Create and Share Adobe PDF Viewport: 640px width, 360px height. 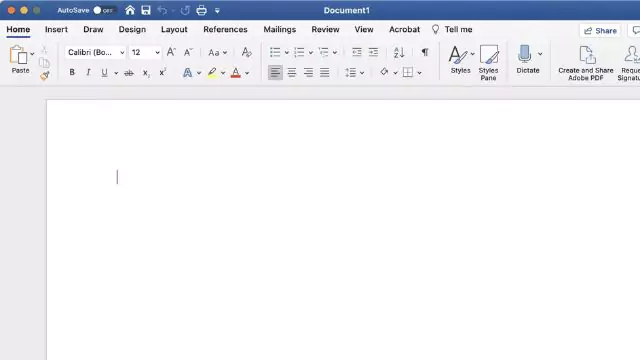586,63
